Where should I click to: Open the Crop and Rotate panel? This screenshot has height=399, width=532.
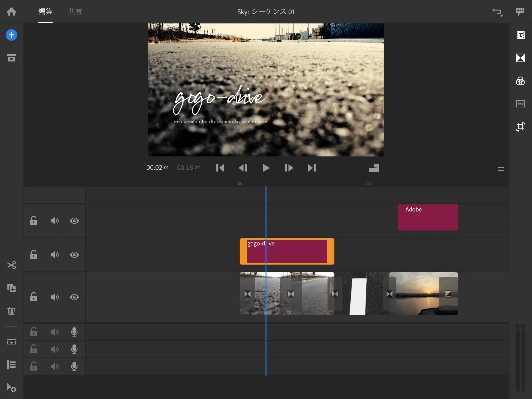tap(521, 127)
